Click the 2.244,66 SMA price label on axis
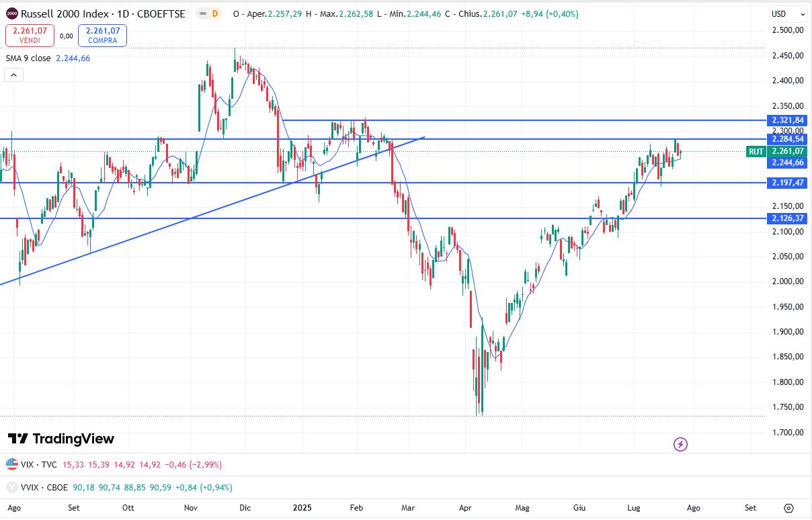812x520 pixels. [x=787, y=163]
